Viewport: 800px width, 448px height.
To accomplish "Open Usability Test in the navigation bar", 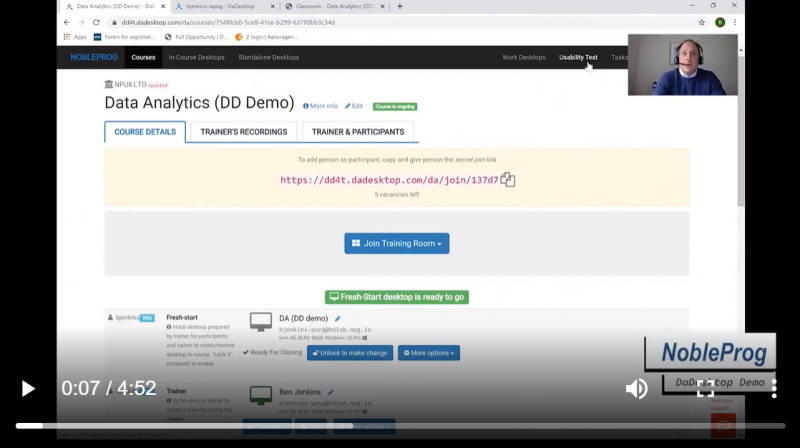I will [x=578, y=58].
